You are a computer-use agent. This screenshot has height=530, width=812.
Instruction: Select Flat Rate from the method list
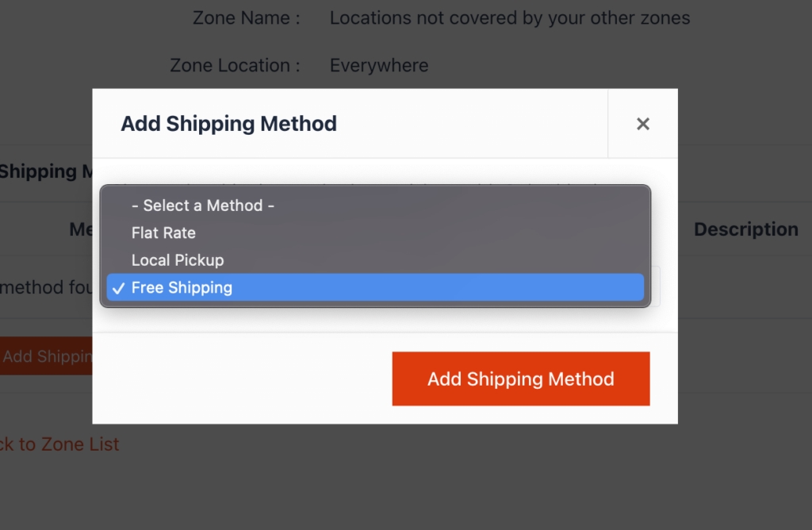(x=163, y=232)
